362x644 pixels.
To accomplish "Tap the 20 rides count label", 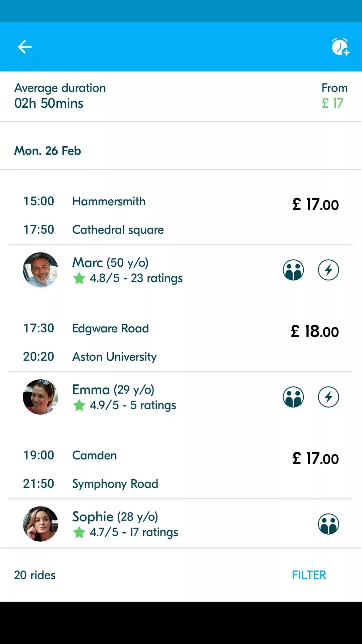I will click(35, 575).
